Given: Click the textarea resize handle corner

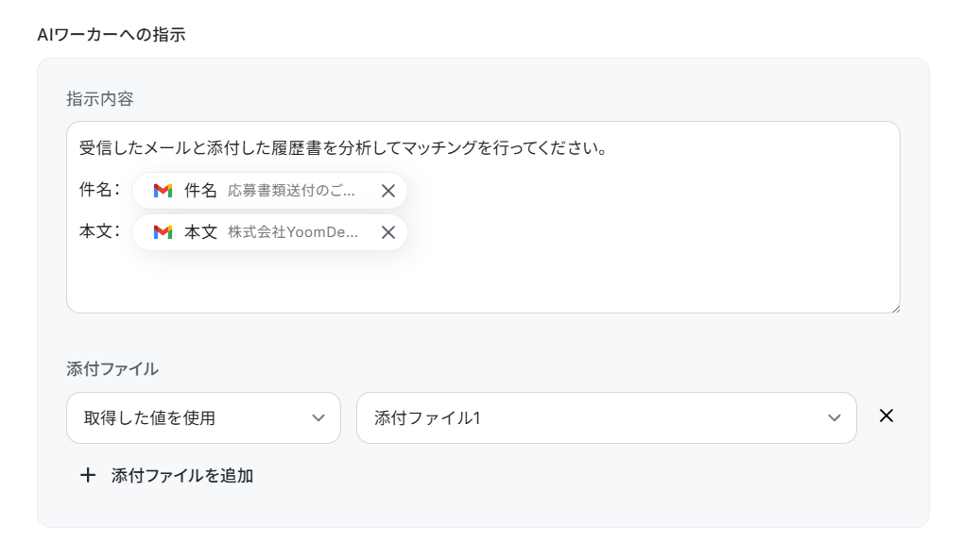Looking at the screenshot, I should [896, 309].
